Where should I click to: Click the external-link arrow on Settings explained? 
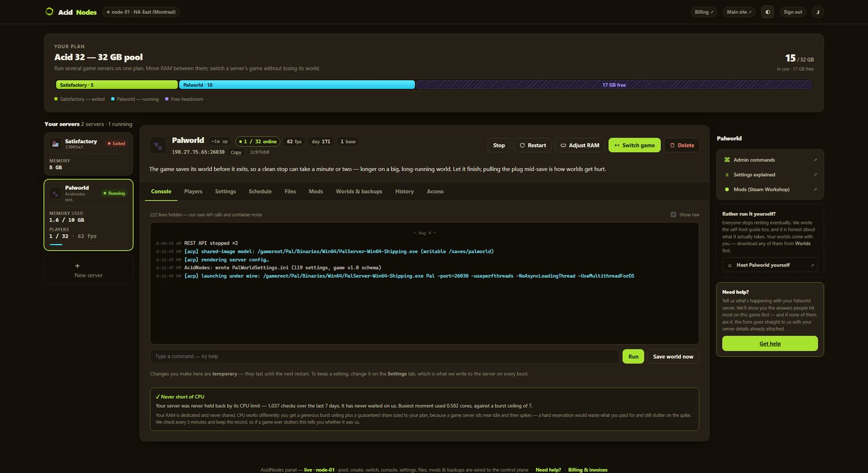click(x=815, y=175)
